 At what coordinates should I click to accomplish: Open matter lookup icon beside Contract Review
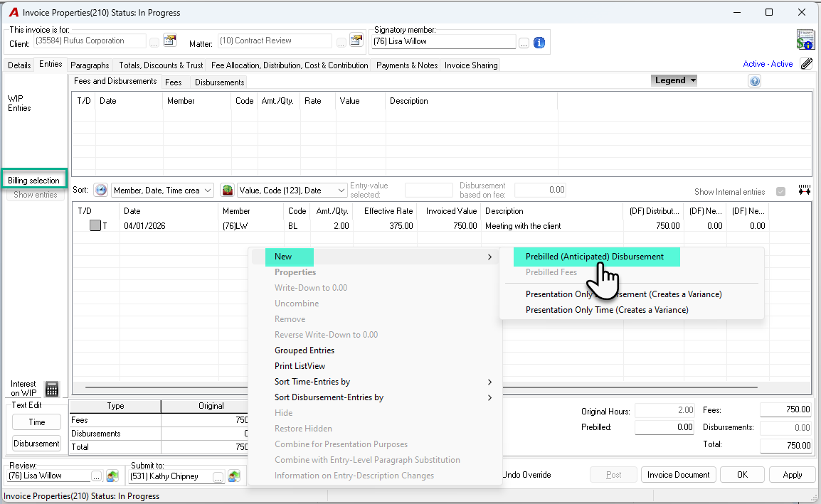click(356, 41)
